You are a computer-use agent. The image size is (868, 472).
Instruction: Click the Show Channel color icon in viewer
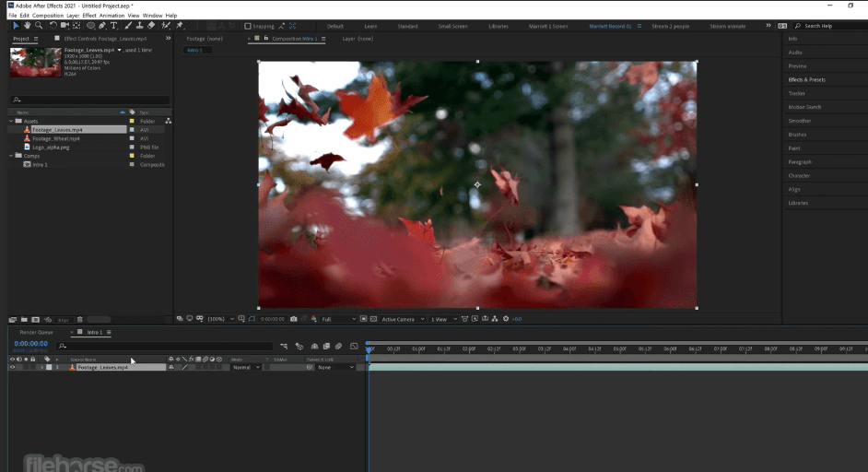pos(314,319)
